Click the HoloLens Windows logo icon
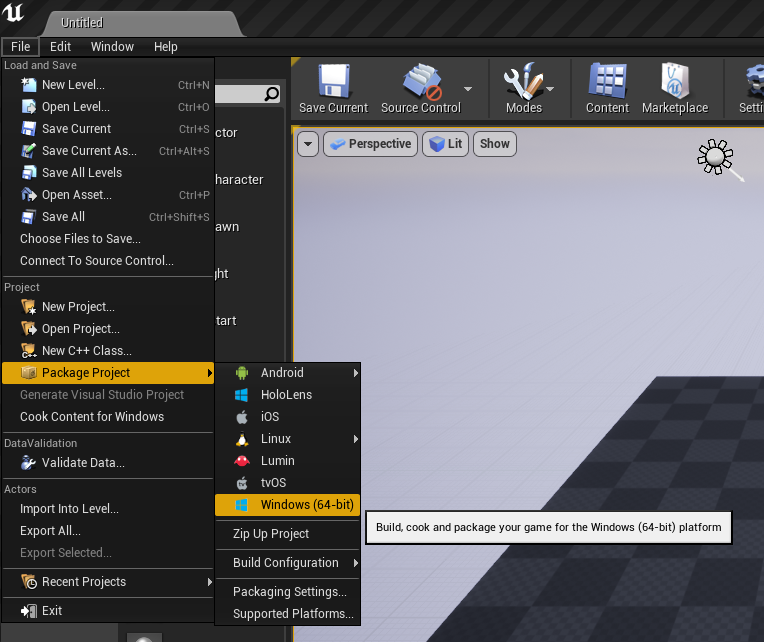Image resolution: width=764 pixels, height=642 pixels. click(242, 395)
